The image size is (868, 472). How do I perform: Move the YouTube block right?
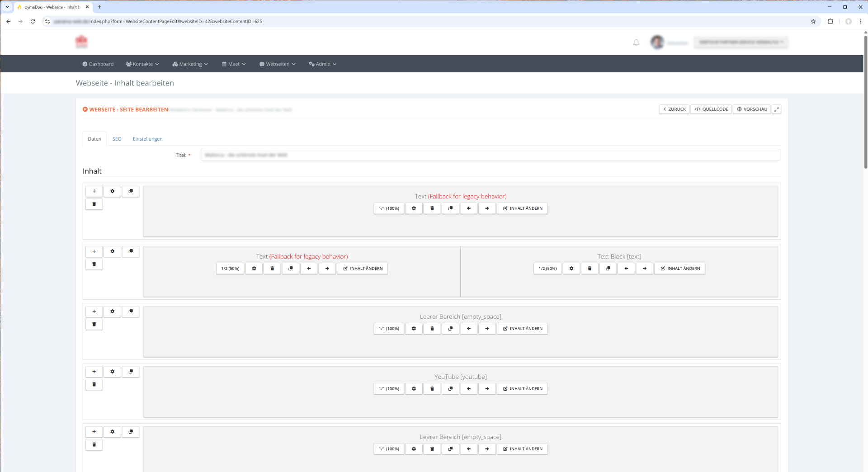click(487, 389)
